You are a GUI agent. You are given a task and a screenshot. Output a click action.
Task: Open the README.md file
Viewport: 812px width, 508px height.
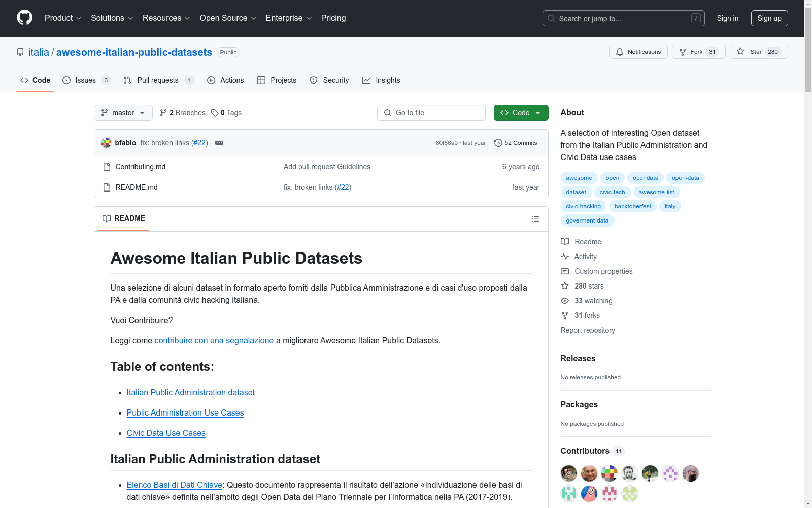pyautogui.click(x=137, y=187)
